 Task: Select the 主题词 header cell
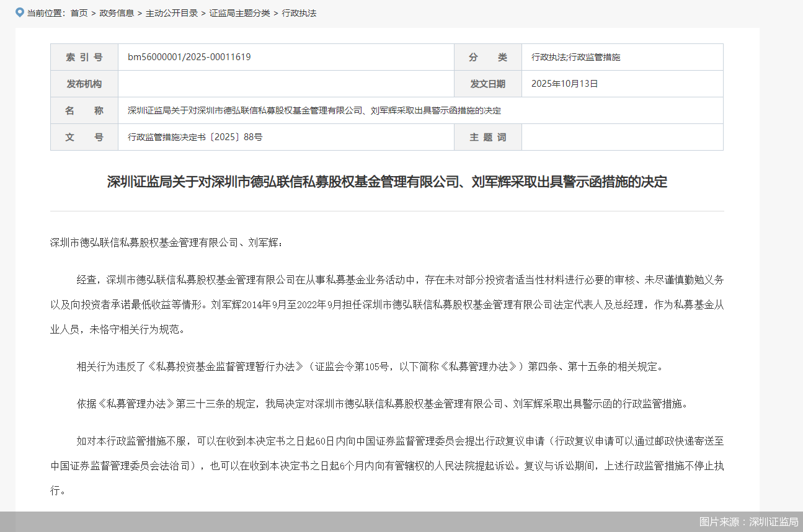click(487, 136)
